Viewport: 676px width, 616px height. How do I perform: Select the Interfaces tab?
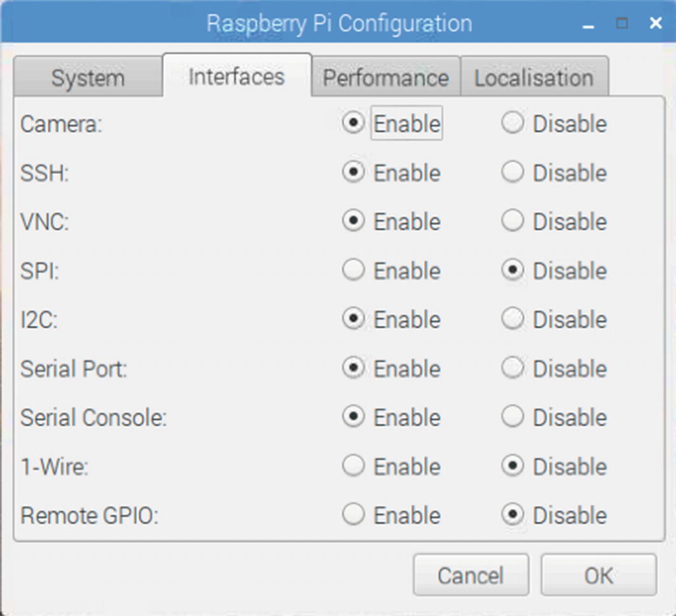(x=237, y=76)
